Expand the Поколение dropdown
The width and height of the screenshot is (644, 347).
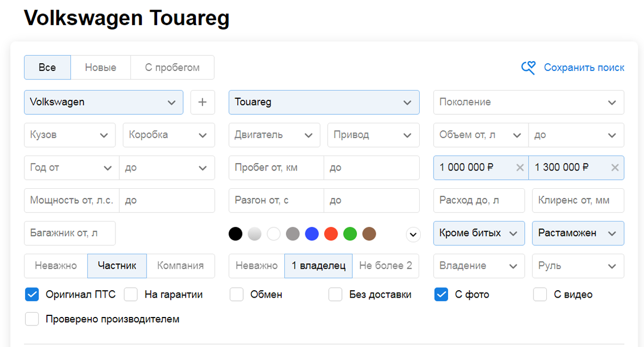pyautogui.click(x=529, y=102)
